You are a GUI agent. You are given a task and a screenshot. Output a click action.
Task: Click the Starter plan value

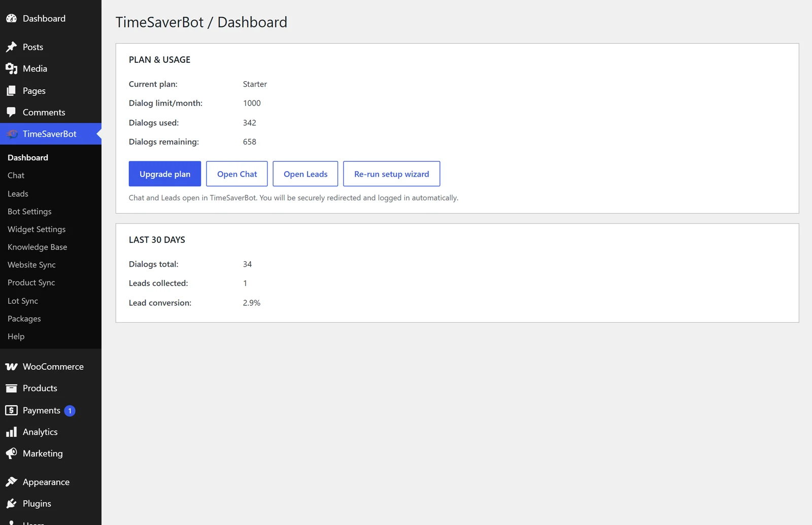pos(255,84)
